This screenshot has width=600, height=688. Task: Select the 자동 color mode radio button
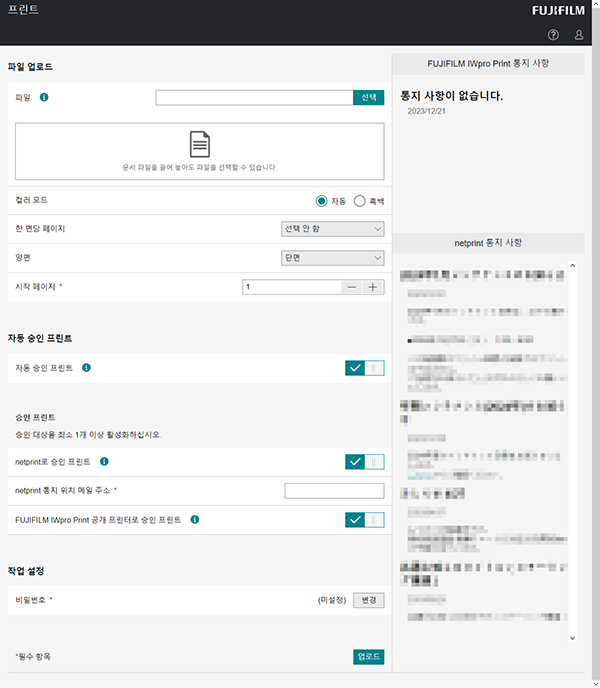coord(321,201)
